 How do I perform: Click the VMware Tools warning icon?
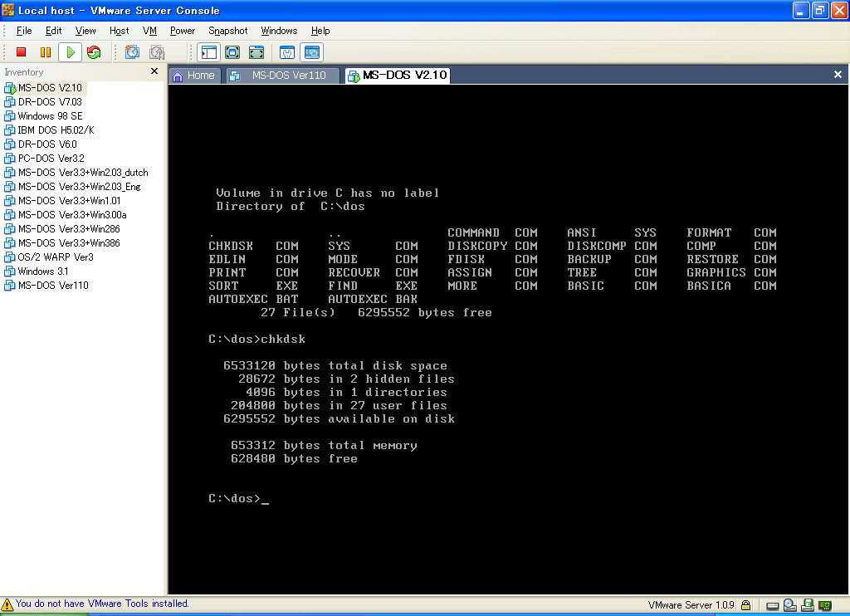point(7,604)
